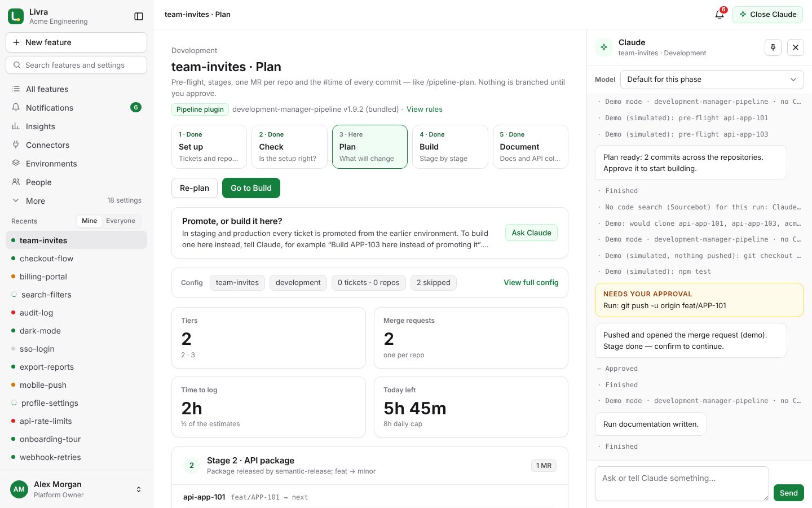
Task: Open People in sidebar
Action: [76, 182]
